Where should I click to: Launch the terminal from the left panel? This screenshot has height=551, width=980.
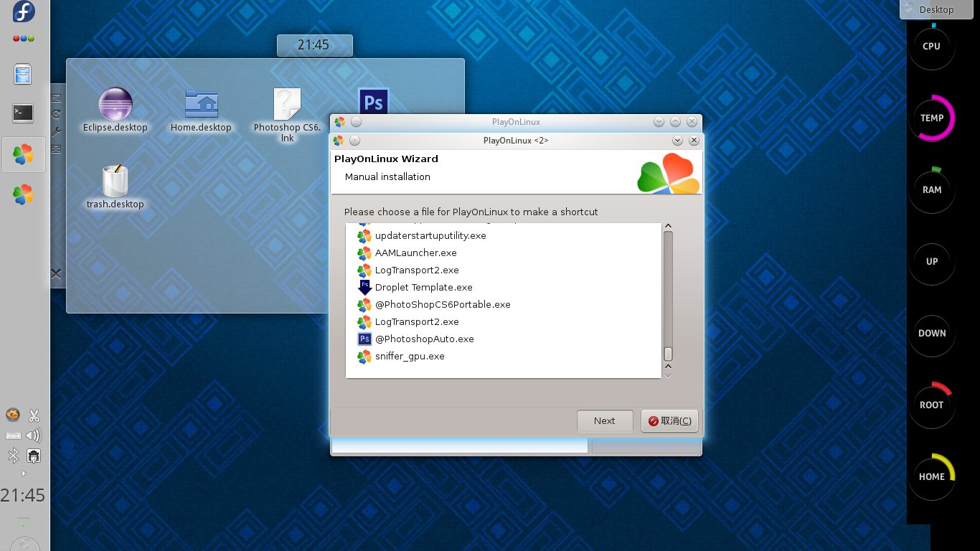24,113
